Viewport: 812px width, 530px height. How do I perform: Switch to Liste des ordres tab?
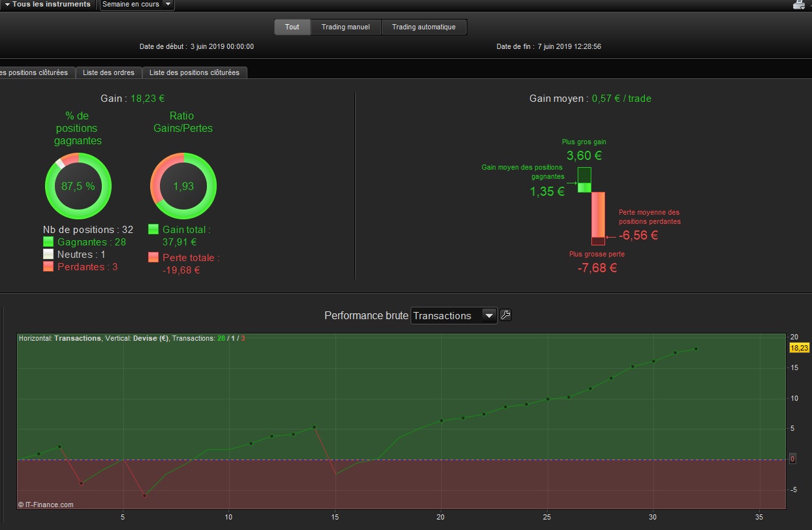click(109, 72)
